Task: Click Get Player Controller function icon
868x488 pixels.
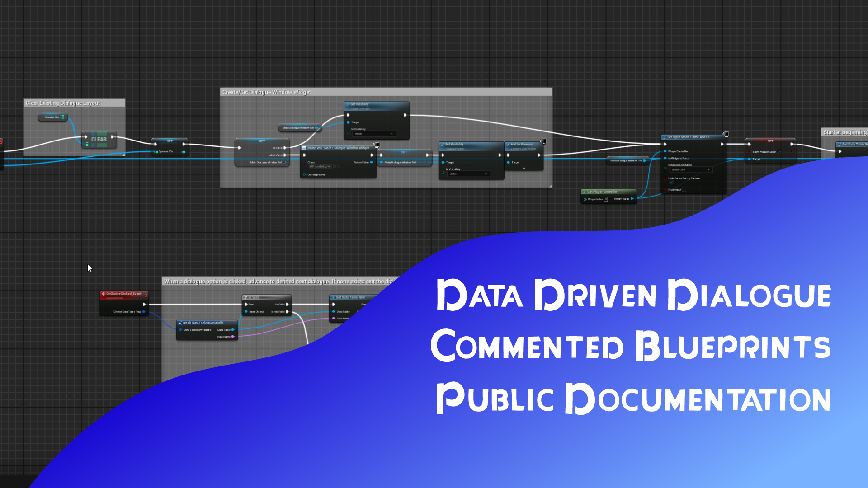Action: click(x=584, y=192)
